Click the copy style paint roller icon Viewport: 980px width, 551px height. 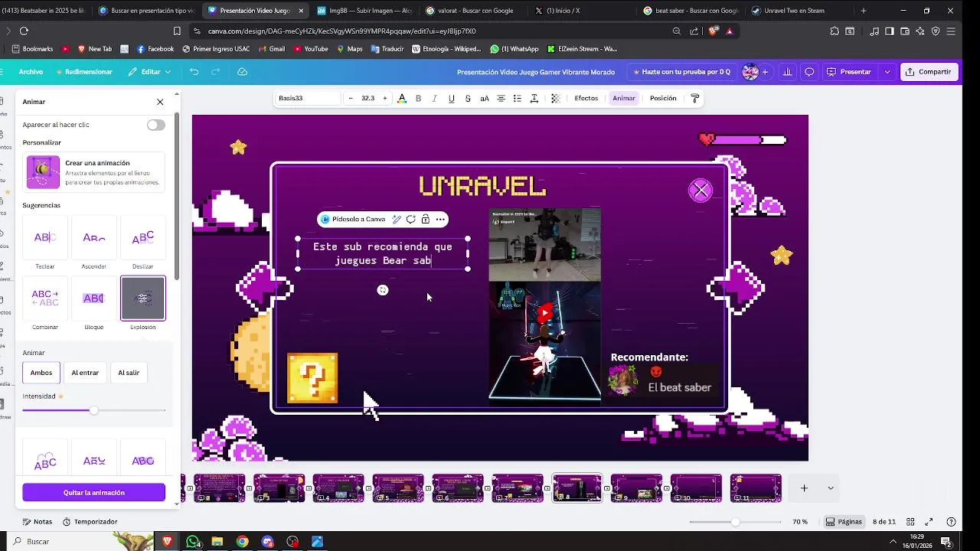[695, 98]
